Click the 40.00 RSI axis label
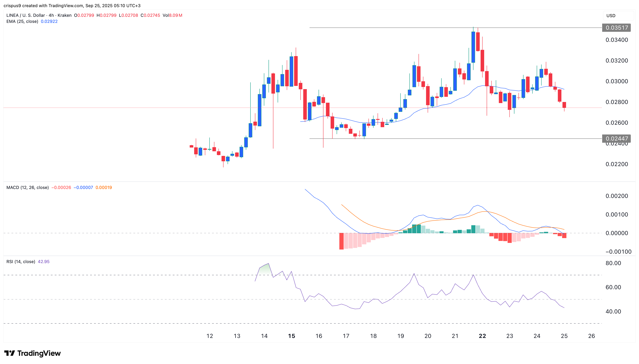The height and width of the screenshot is (364, 639). 613,311
